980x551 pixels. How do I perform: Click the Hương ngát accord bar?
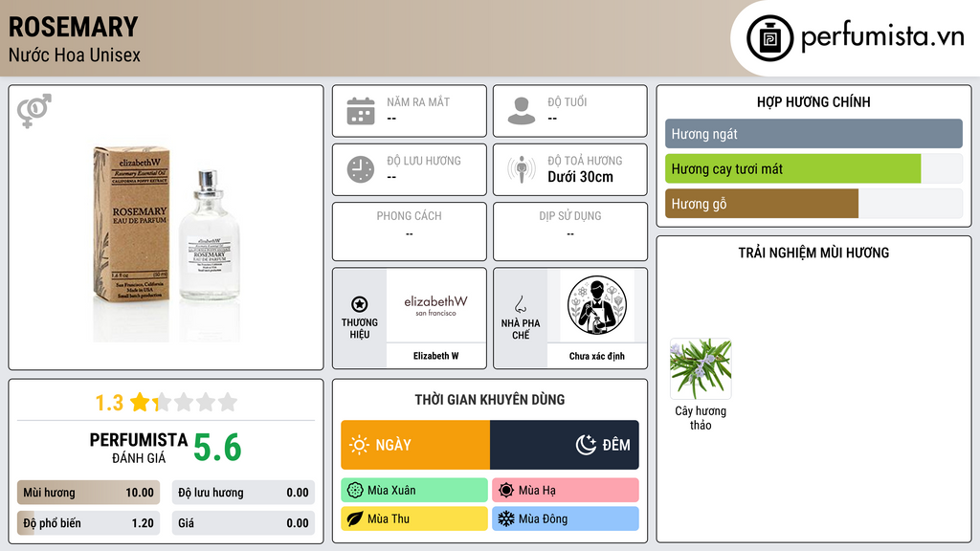pos(813,134)
